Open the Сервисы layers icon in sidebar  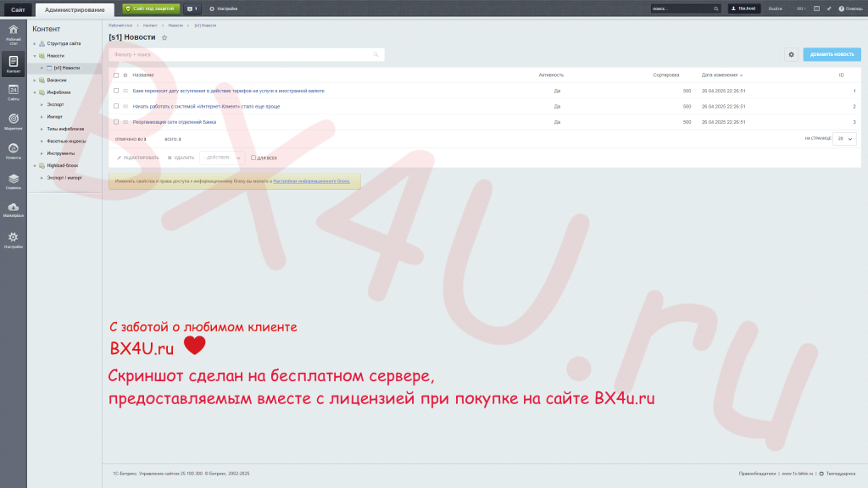[x=14, y=179]
